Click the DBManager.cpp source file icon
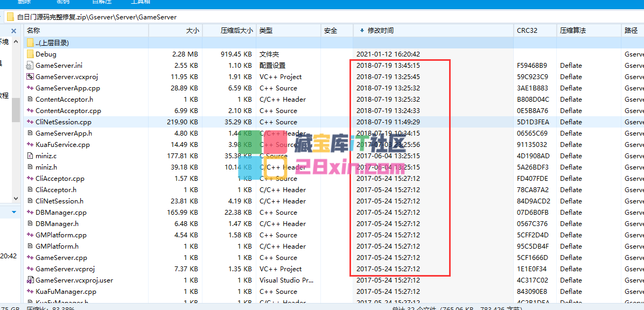644x310 pixels. coord(30,212)
